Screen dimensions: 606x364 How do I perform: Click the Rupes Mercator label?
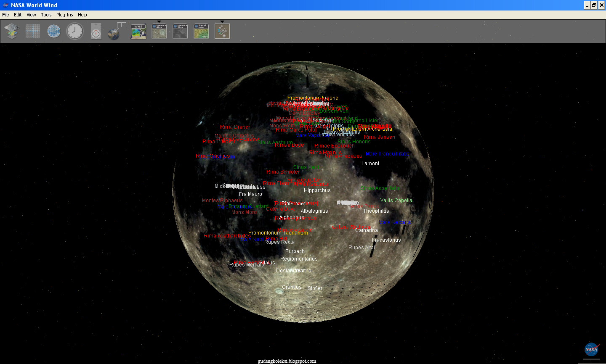point(247,265)
